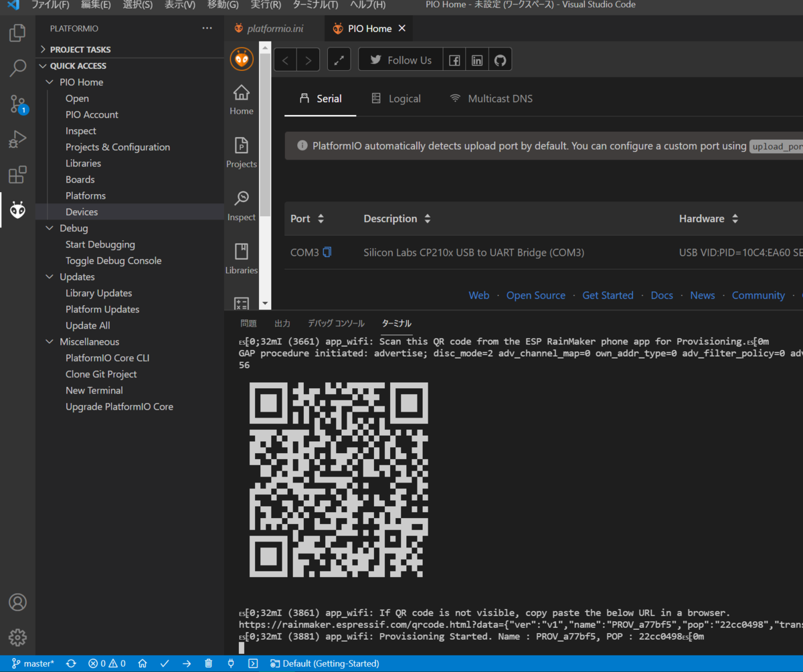Viewport: 803px width, 672px height.
Task: Open PIO Home sidebar Home icon
Action: point(241,100)
